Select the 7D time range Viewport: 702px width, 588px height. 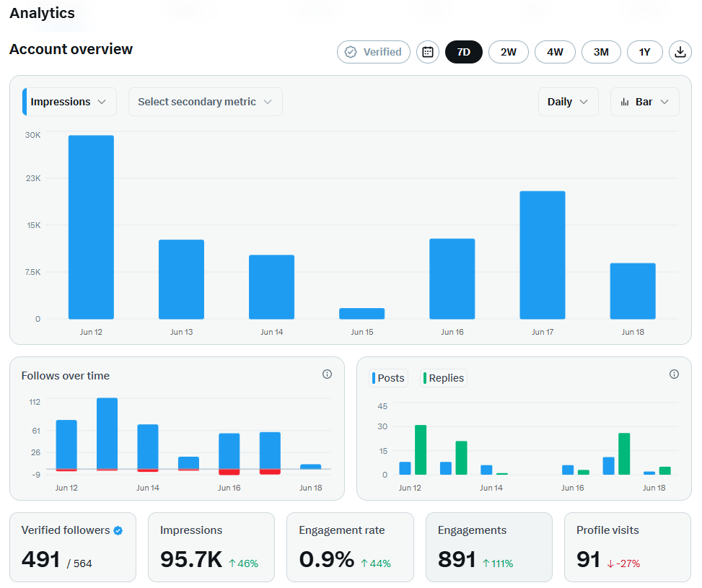[x=463, y=52]
